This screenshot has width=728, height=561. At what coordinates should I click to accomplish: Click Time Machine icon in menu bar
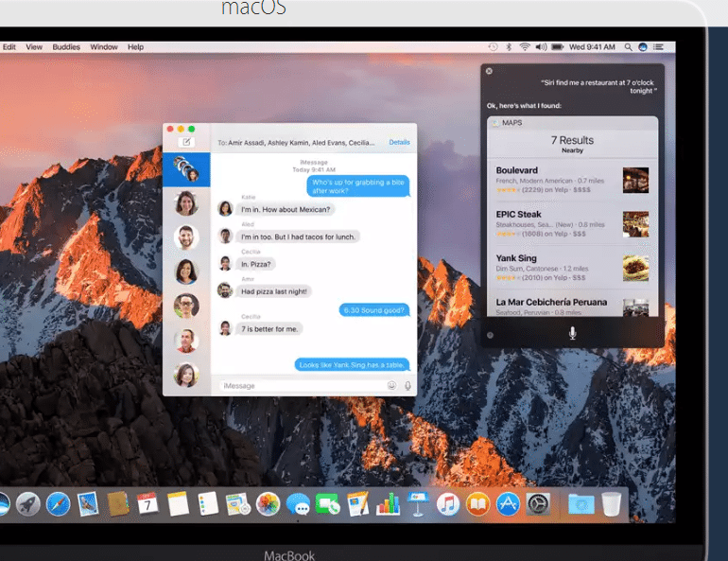[x=494, y=47]
